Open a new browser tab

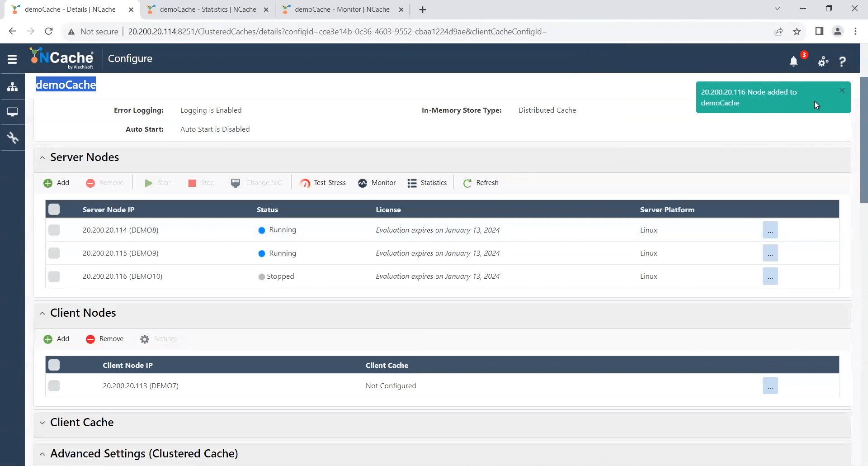423,10
